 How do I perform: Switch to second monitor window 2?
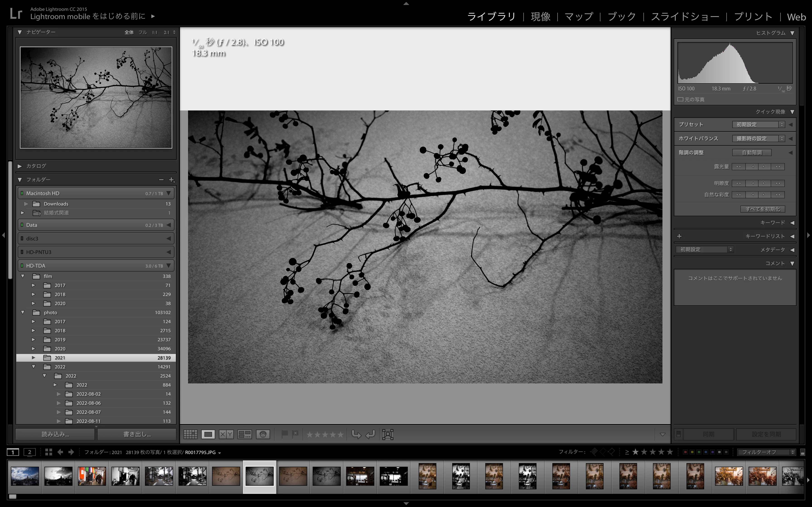[x=29, y=452]
